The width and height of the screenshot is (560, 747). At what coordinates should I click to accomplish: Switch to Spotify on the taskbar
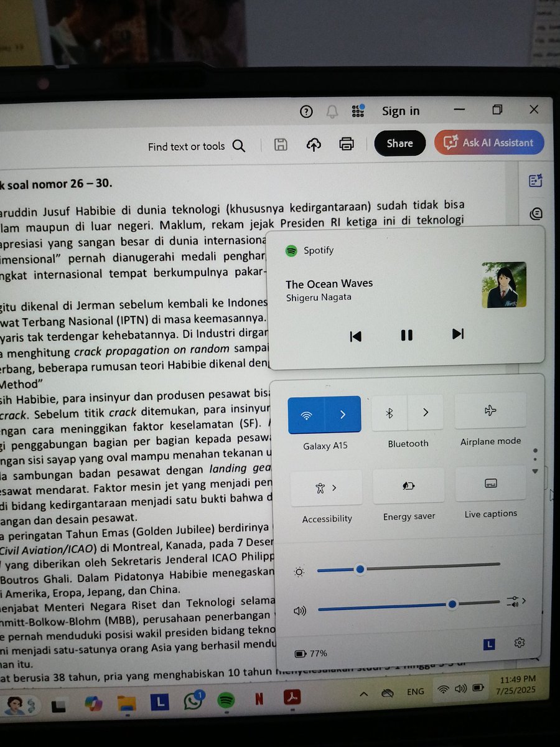click(x=226, y=700)
